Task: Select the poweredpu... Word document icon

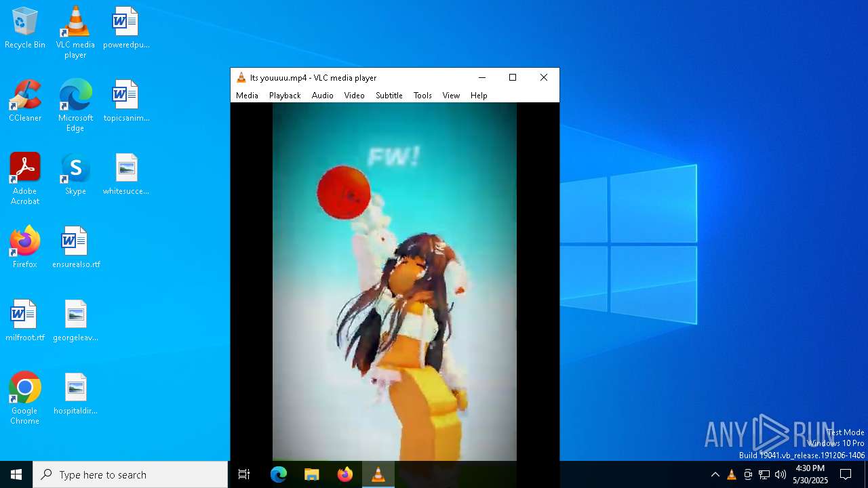Action: click(126, 28)
